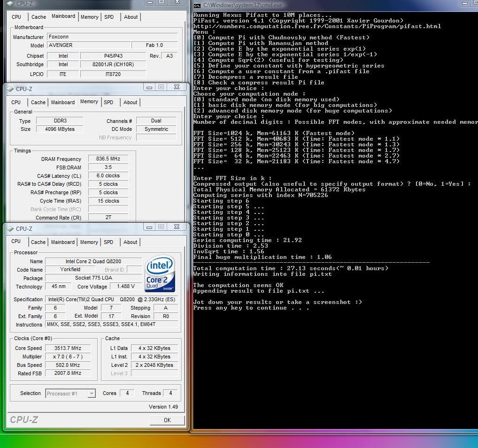Open Cache tab in the middle CPU-Z Memory window

click(x=38, y=102)
